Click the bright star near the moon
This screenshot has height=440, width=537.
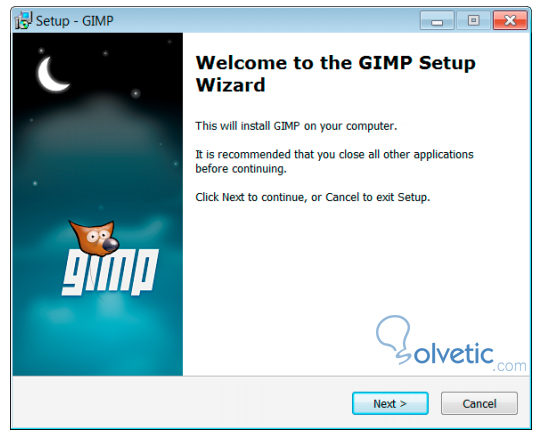click(x=136, y=93)
